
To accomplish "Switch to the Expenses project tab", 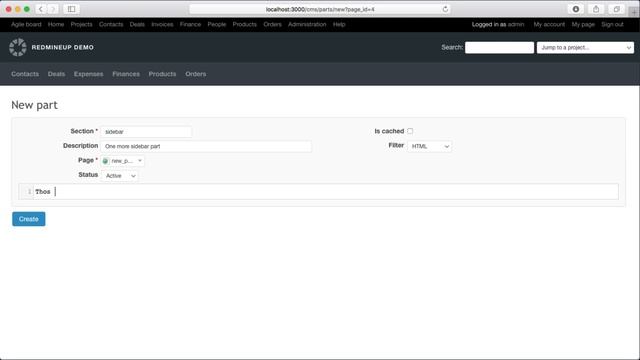I will click(89, 74).
